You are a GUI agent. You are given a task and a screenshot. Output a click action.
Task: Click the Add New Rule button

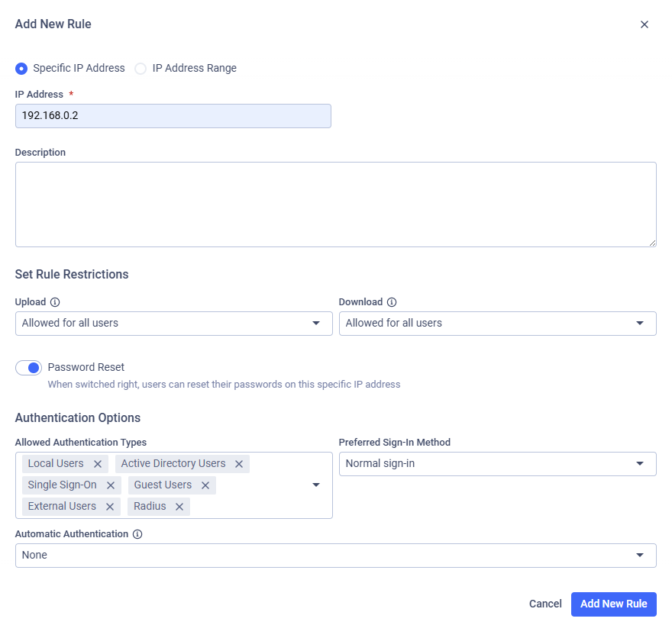[613, 604]
